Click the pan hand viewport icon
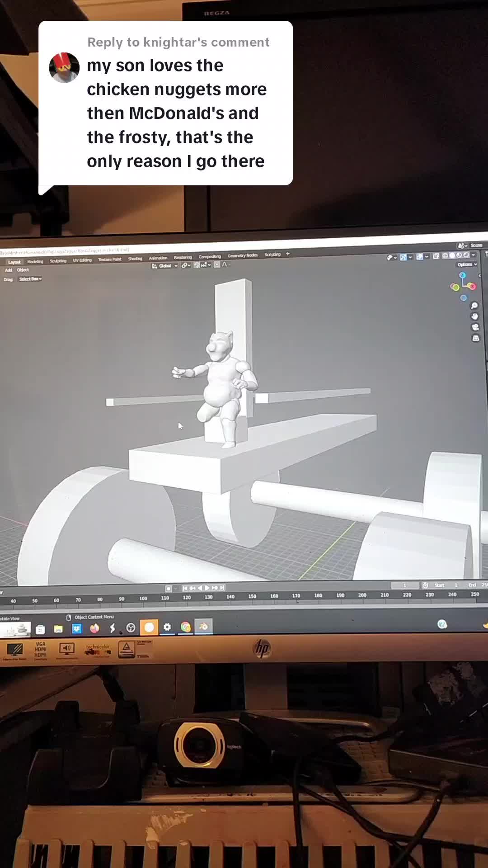The width and height of the screenshot is (488, 868). (x=475, y=316)
